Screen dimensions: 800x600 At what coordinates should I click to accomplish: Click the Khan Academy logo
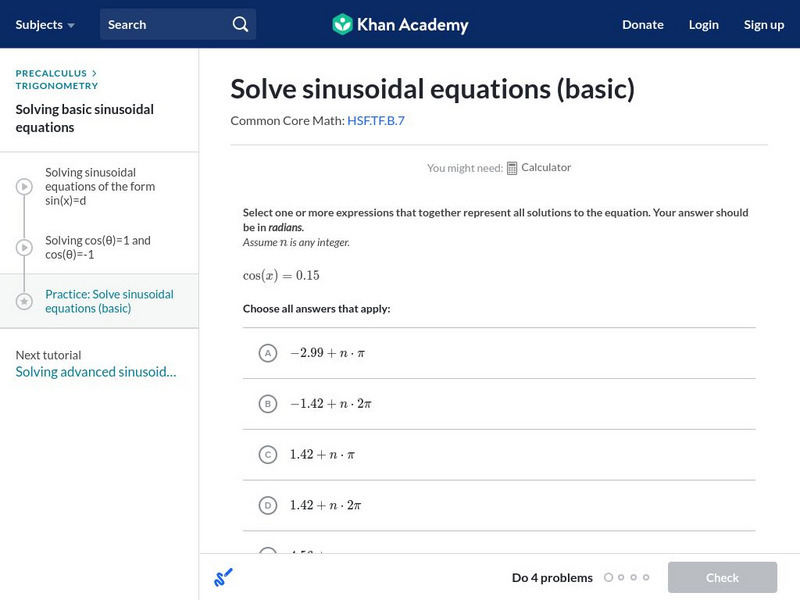400,24
